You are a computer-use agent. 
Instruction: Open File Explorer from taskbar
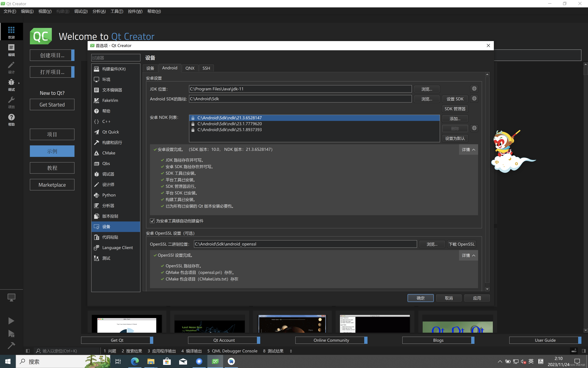(x=151, y=361)
